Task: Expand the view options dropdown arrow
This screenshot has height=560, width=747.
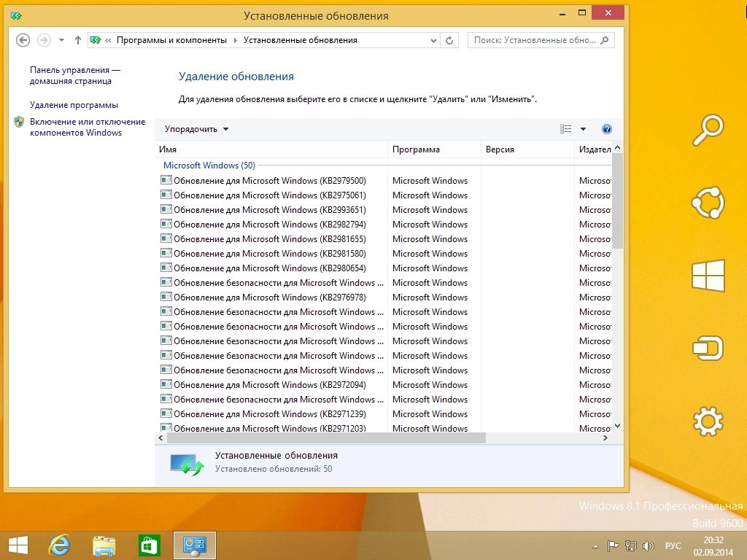Action: [x=583, y=129]
